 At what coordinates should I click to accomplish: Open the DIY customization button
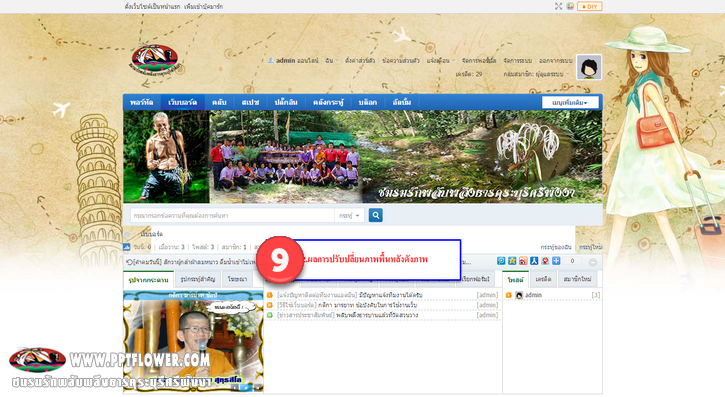tap(590, 6)
